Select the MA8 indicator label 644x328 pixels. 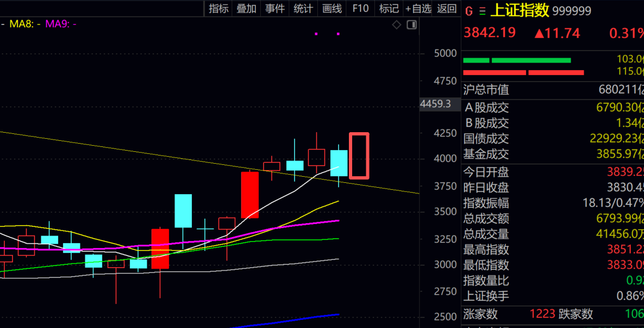tap(24, 24)
